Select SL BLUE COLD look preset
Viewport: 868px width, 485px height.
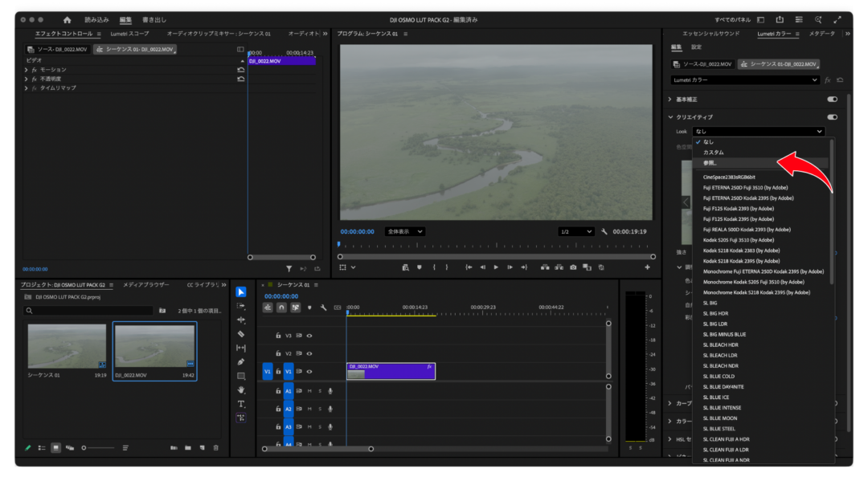719,377
